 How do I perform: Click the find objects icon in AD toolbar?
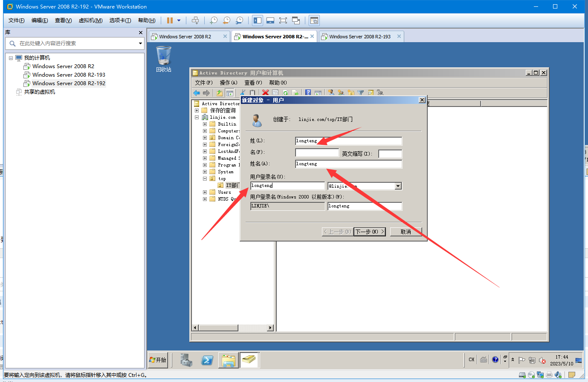(x=371, y=92)
